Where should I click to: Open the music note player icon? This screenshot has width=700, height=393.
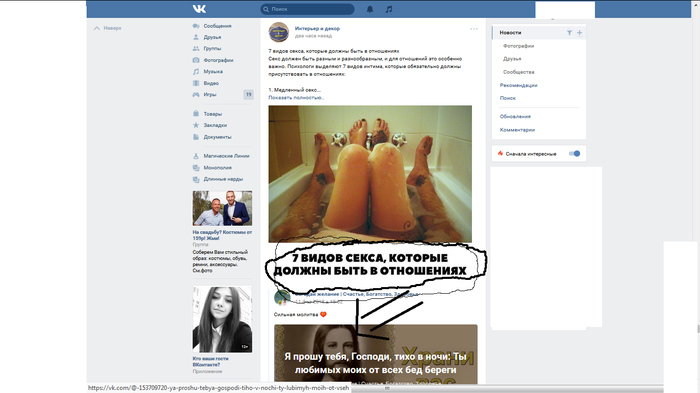[x=389, y=9]
